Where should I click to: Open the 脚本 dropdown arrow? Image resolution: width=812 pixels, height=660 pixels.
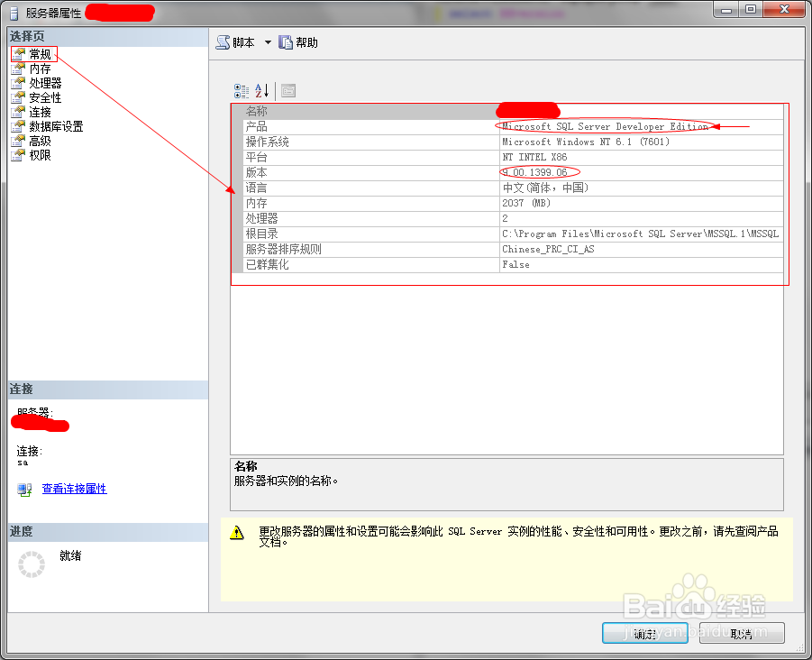coord(267,41)
